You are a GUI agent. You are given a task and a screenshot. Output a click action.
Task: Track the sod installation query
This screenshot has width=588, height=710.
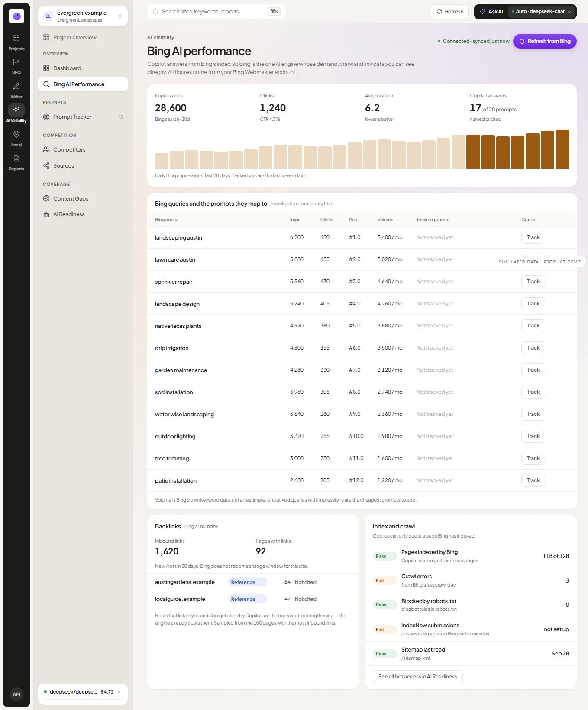pyautogui.click(x=533, y=392)
